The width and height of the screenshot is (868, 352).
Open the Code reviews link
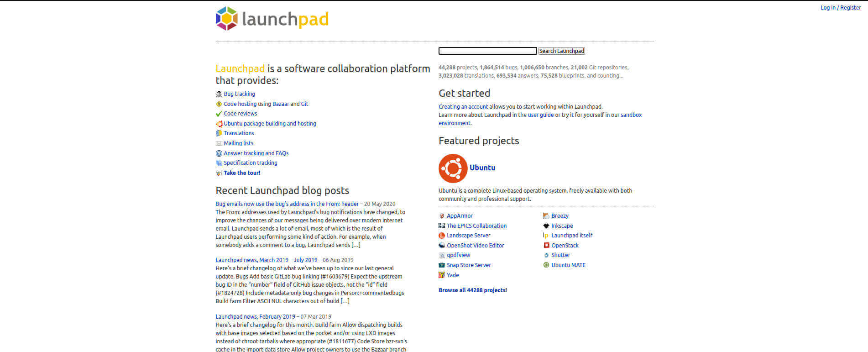click(x=240, y=114)
